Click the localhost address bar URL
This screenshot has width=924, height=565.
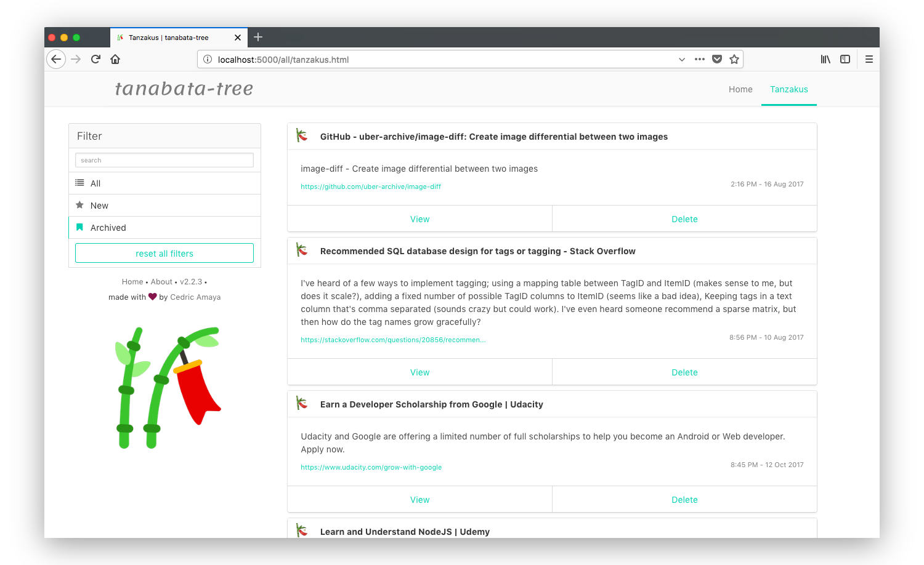point(283,60)
